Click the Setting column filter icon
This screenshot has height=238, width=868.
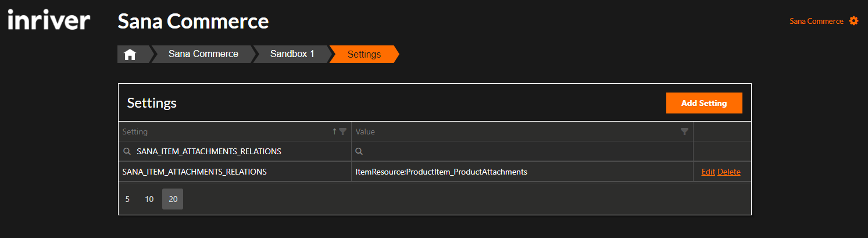pyautogui.click(x=342, y=132)
